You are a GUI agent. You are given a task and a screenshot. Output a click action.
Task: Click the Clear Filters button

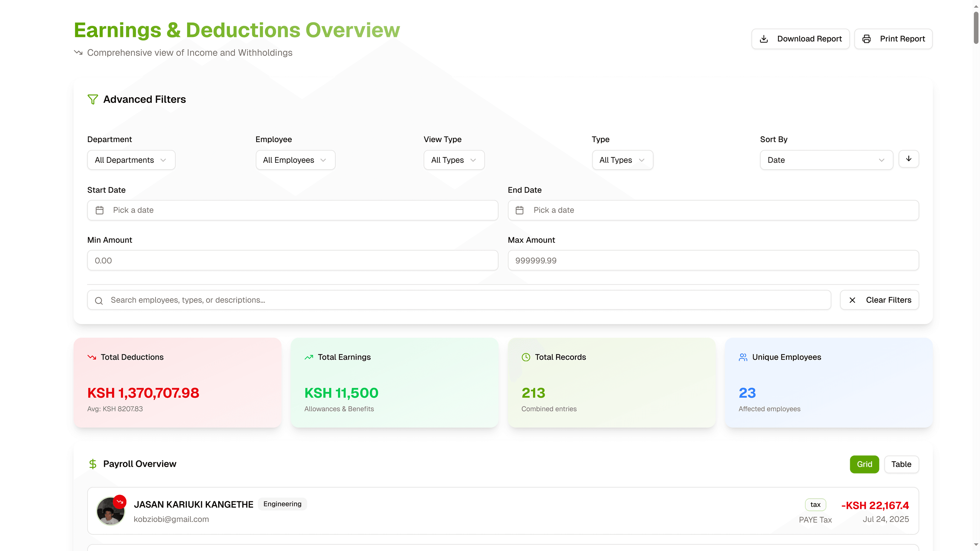(879, 300)
